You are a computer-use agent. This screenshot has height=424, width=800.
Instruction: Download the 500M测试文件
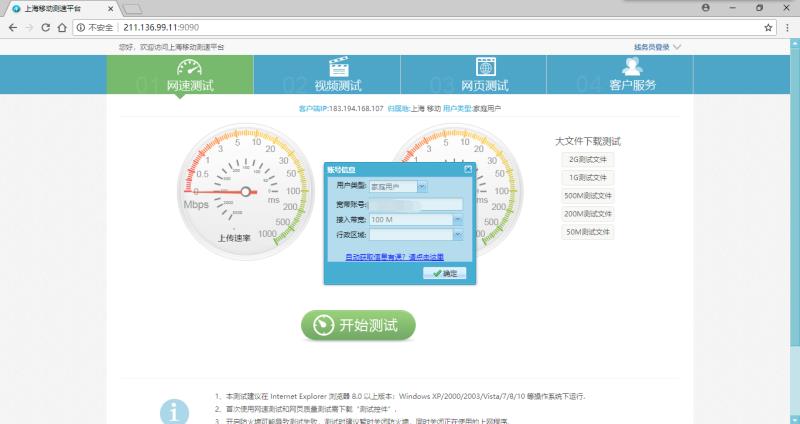[588, 195]
